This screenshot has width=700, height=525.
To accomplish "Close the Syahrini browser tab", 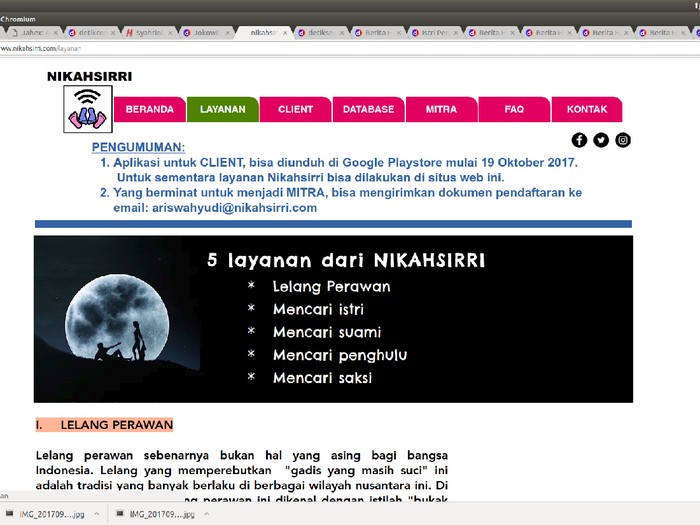I will [170, 33].
